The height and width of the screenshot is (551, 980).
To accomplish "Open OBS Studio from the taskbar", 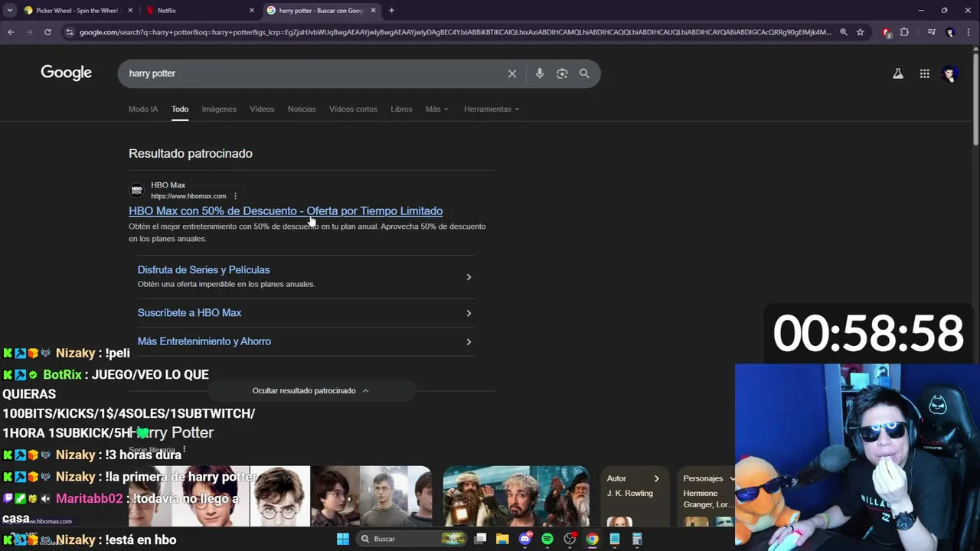I will coord(570,539).
